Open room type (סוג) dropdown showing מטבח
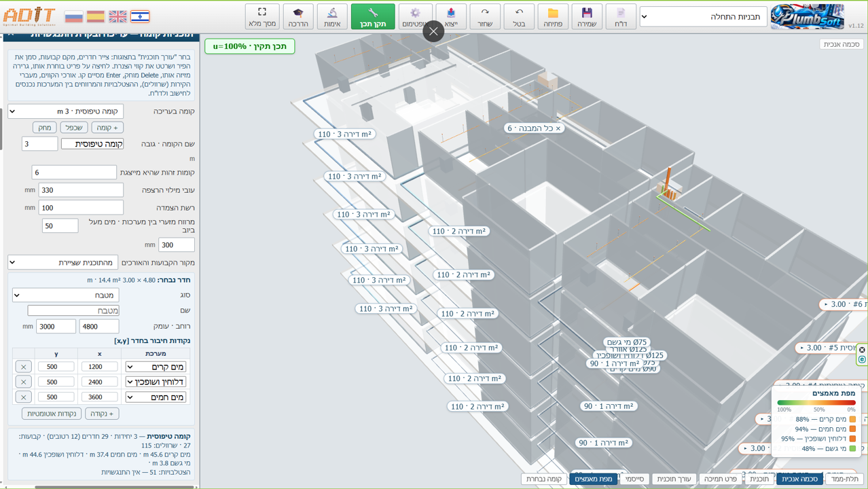The height and width of the screenshot is (489, 868). pyautogui.click(x=66, y=295)
